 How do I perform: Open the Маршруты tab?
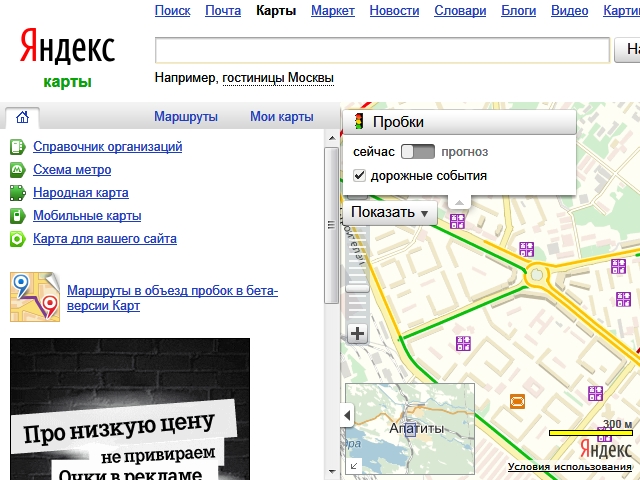186,117
